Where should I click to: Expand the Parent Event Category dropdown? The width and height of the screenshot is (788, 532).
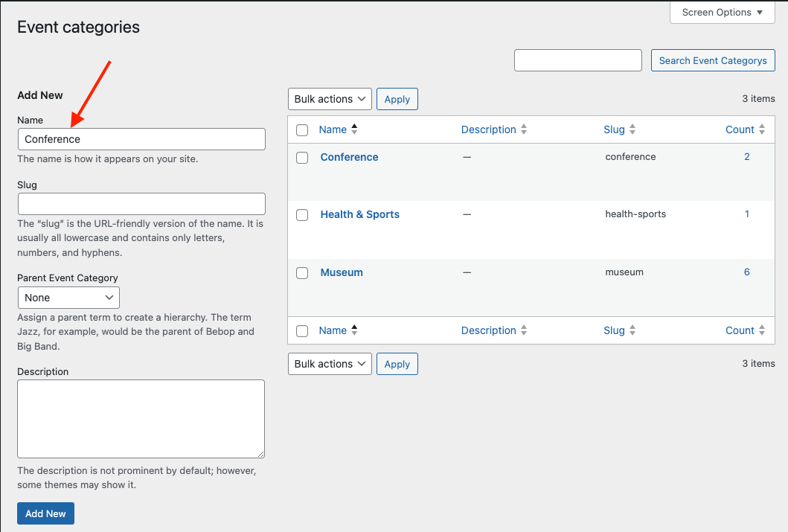[68, 298]
